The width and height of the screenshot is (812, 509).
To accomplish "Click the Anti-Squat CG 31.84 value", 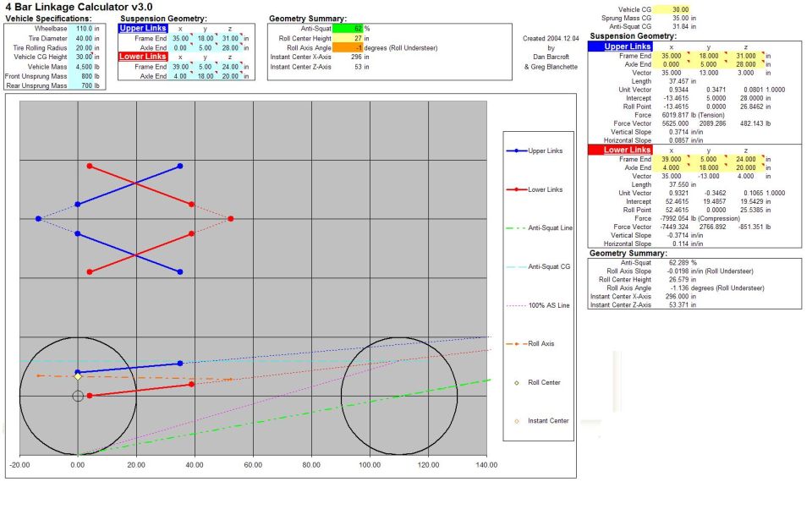I will [680, 26].
